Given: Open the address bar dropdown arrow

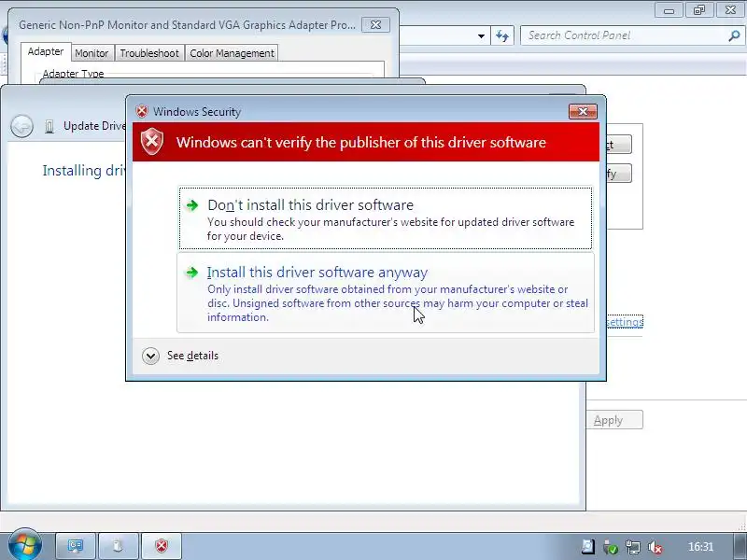Looking at the screenshot, I should click(x=481, y=36).
